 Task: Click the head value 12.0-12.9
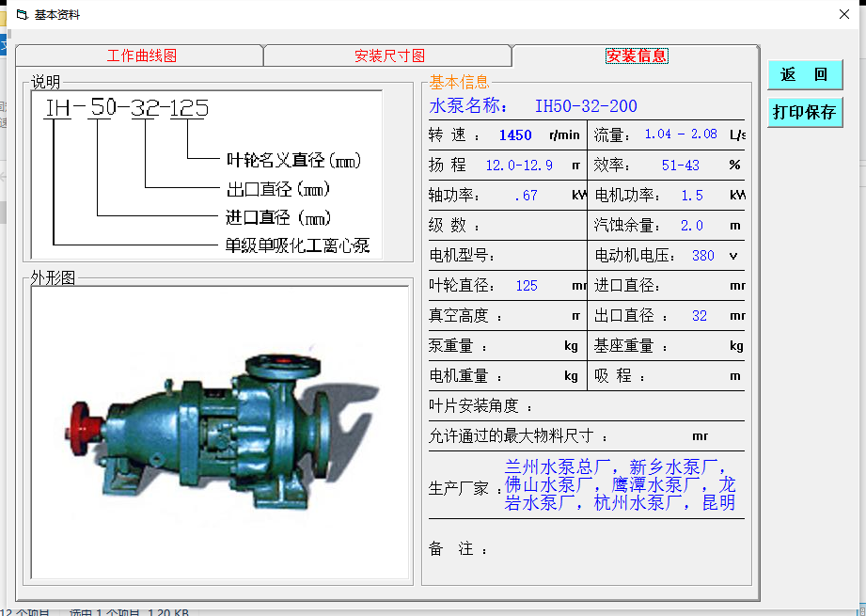coord(519,166)
